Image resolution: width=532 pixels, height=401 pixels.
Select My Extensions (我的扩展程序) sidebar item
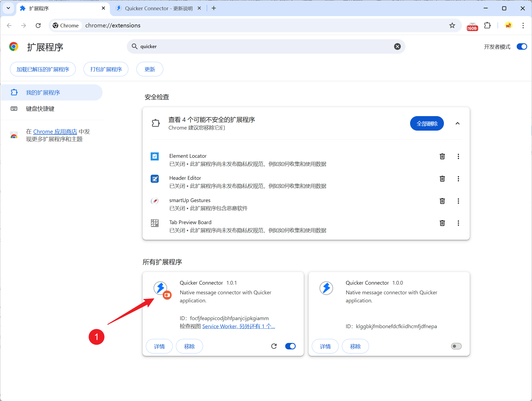[x=52, y=92]
